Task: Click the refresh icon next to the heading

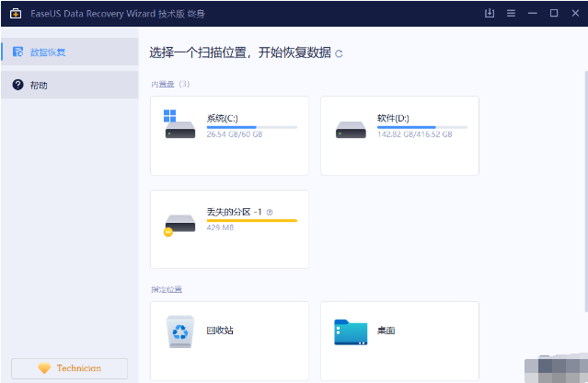Action: click(x=339, y=53)
